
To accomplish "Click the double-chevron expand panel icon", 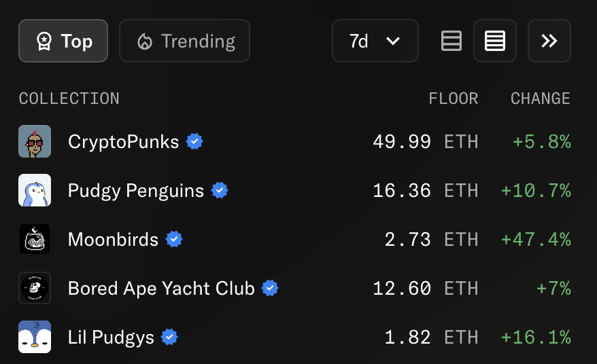I will [549, 41].
